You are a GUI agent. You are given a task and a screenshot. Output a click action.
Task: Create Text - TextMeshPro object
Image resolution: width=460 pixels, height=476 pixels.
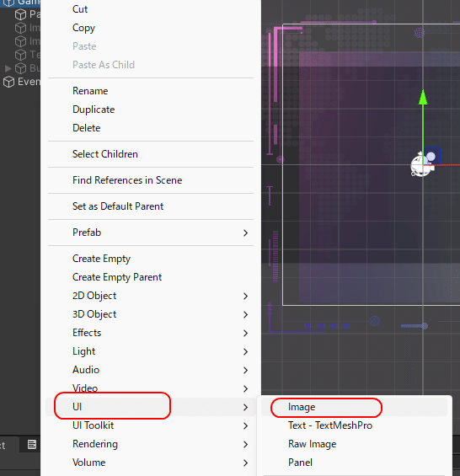[x=354, y=425]
